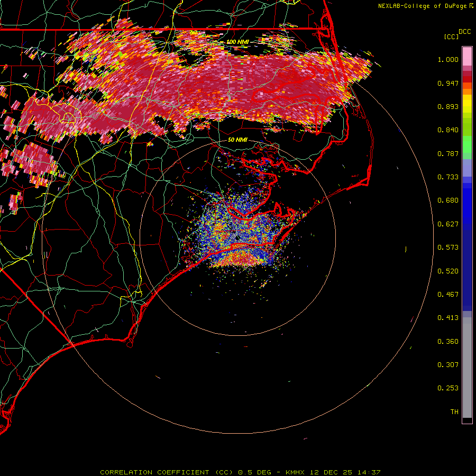This screenshot has height=476, width=476.
Task: Pick the pink segment atop the color bar
Action: (467, 56)
